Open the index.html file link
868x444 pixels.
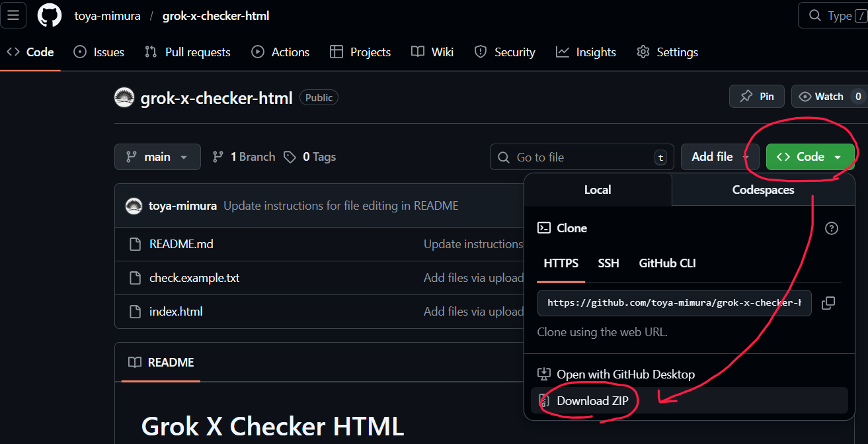click(176, 312)
